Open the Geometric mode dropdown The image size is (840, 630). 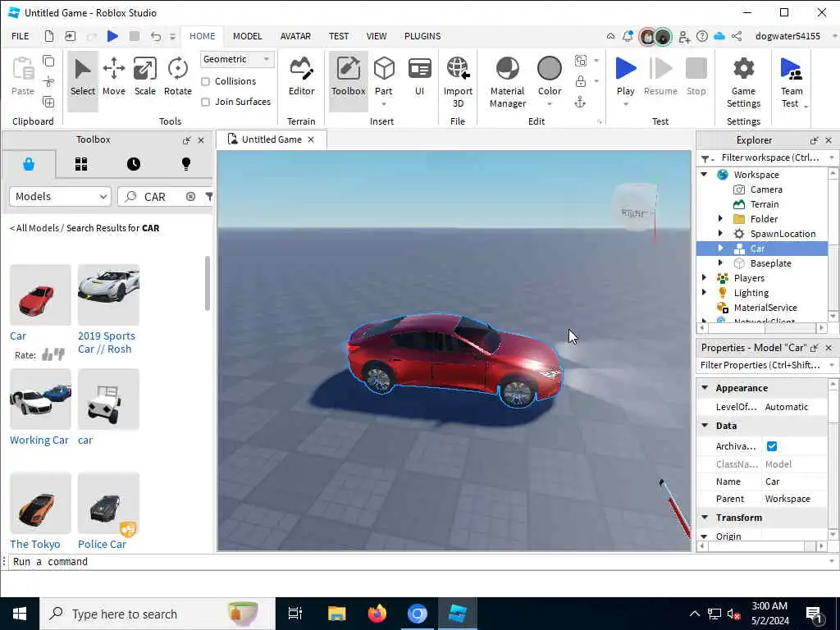[237, 59]
